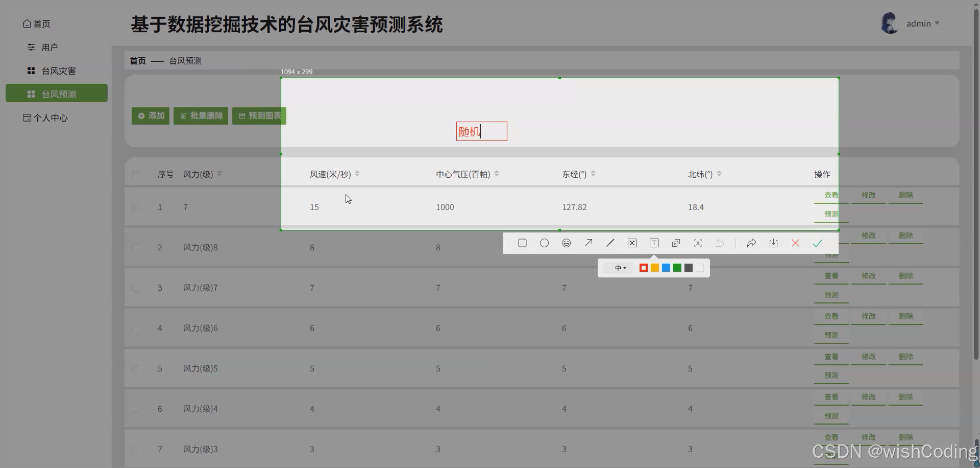Open the emoji sticker tool

[x=566, y=243]
